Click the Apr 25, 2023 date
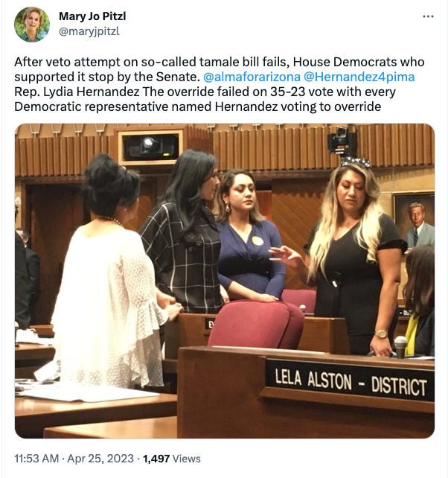448x478 pixels. click(x=100, y=459)
